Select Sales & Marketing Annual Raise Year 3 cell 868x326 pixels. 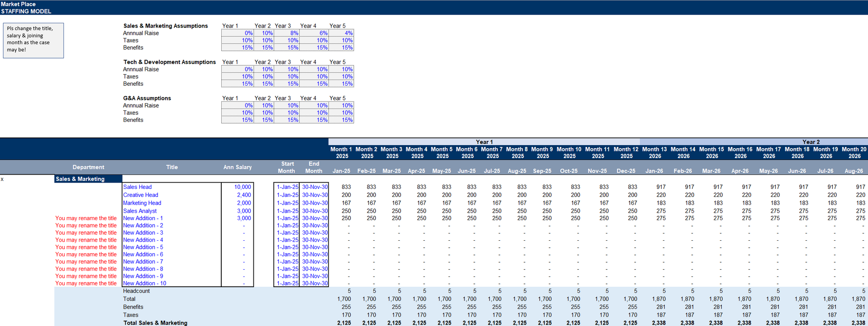click(x=286, y=33)
